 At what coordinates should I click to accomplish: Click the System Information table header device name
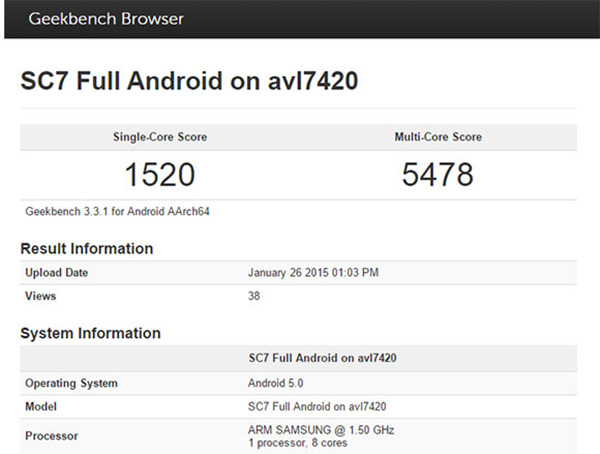tap(317, 358)
